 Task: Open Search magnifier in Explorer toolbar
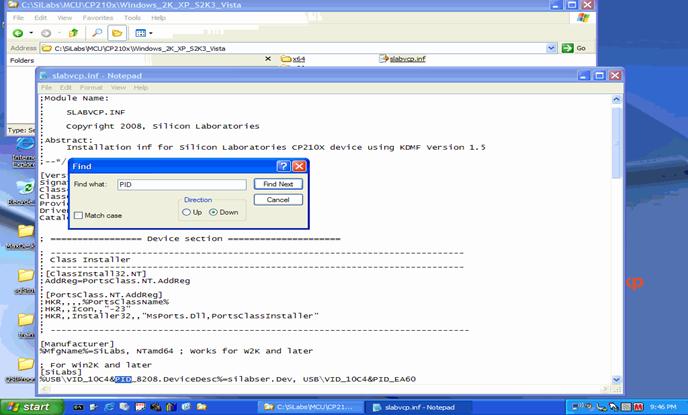coord(97,33)
